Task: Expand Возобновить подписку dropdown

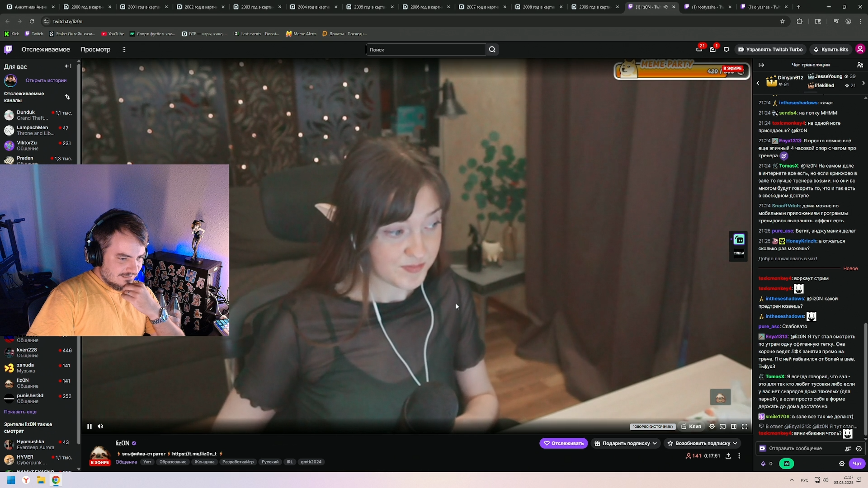Action: (x=735, y=443)
